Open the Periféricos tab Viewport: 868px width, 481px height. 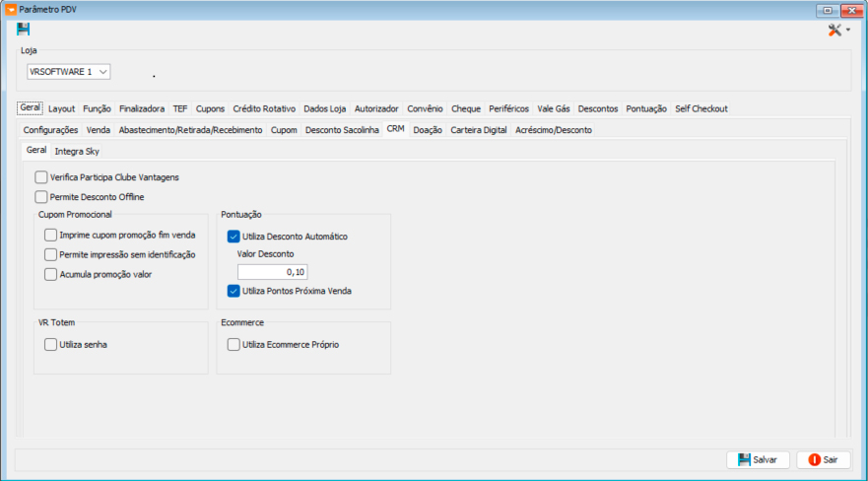[x=508, y=109]
